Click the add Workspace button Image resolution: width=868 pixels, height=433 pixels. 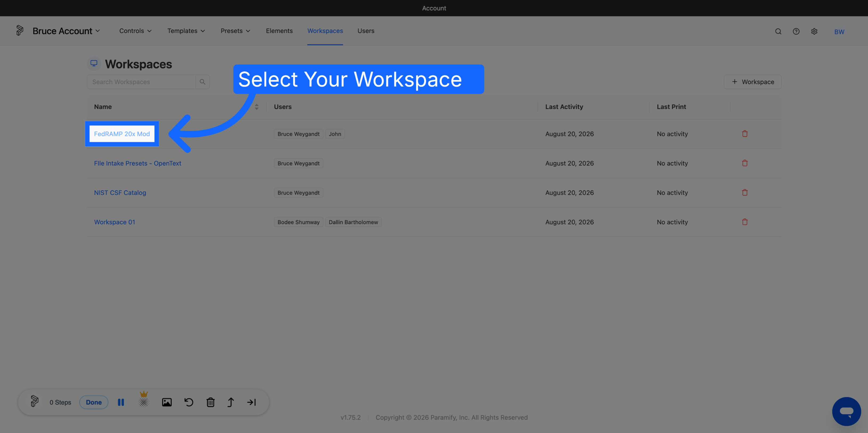click(x=752, y=82)
